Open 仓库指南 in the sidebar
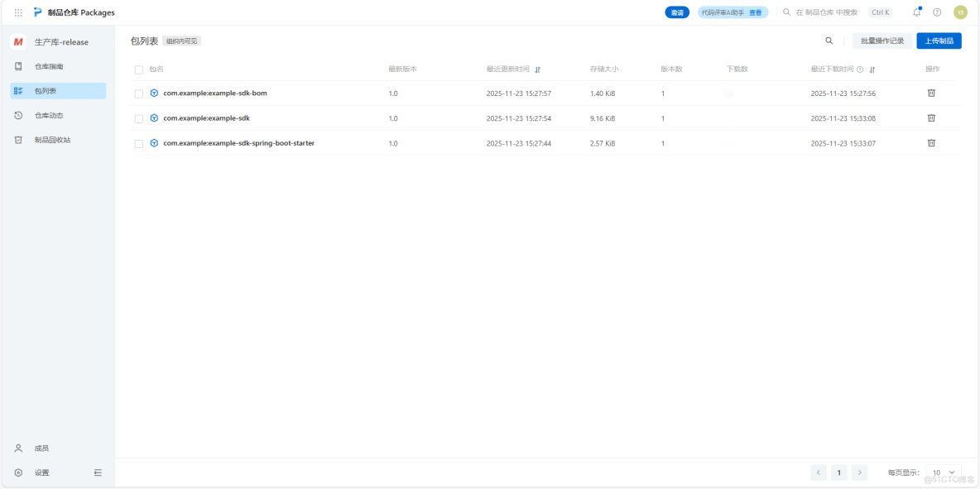 (58, 66)
